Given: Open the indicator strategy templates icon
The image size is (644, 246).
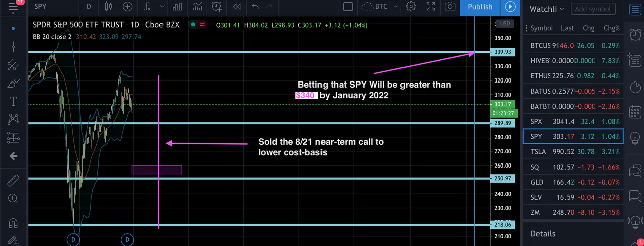Looking at the screenshot, I should 198,7.
